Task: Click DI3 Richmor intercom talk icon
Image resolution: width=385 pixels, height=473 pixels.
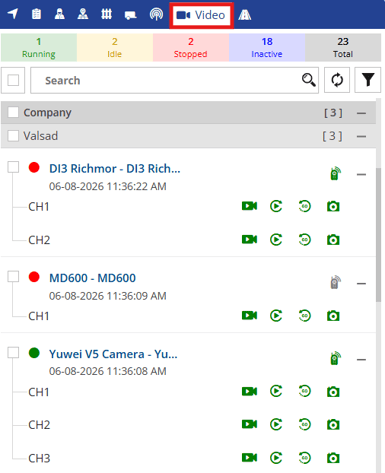Action: (335, 173)
